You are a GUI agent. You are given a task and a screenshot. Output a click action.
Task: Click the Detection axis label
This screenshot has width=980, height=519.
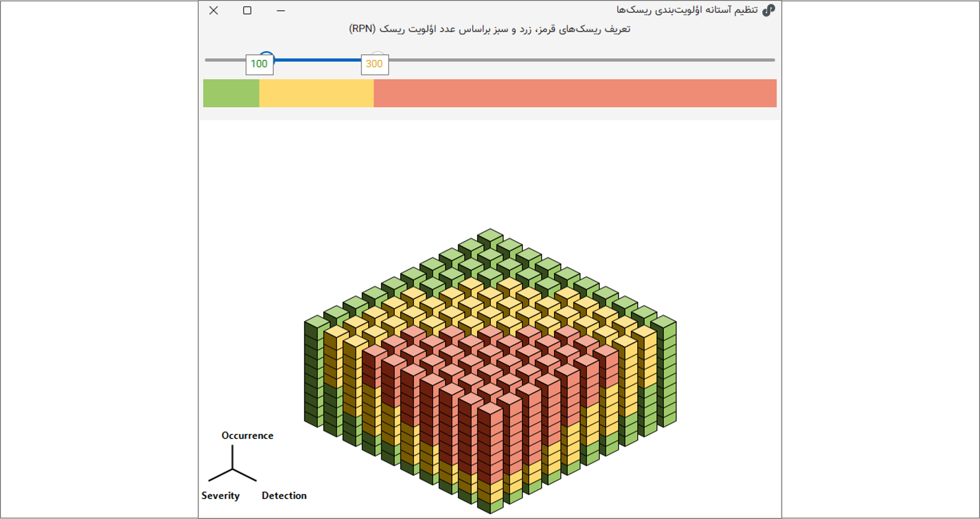click(x=284, y=496)
